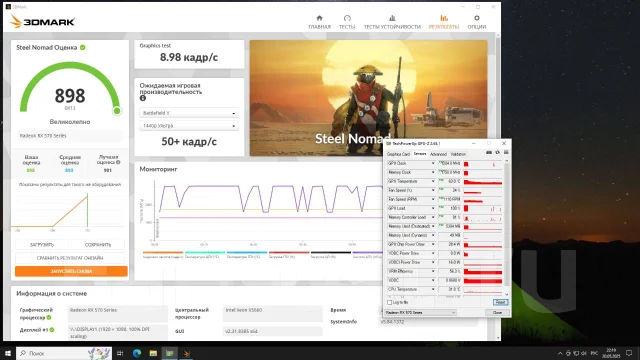Open Task View on taskbar

pyautogui.click(x=120, y=353)
